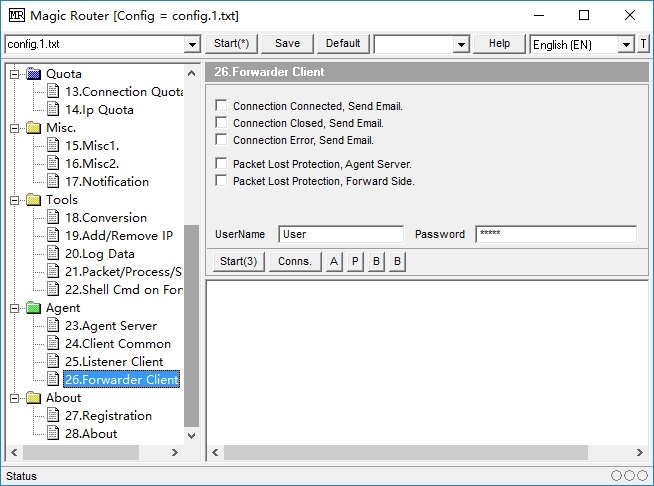Click the page icon next to 21.Packet/Process
This screenshot has height=486, width=654.
53,271
